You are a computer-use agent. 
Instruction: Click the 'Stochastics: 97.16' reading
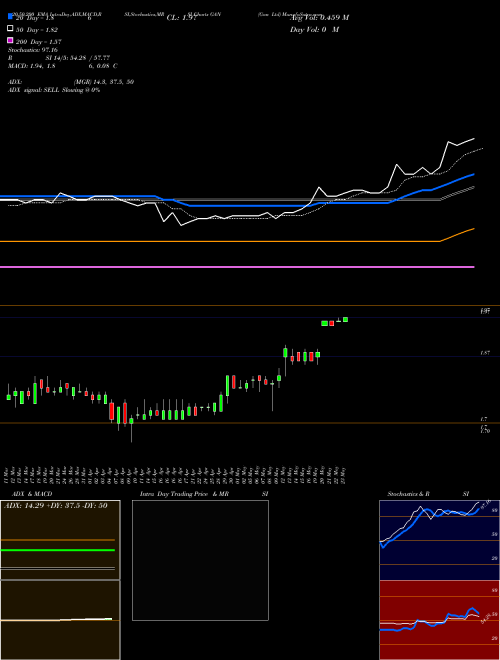(x=33, y=50)
